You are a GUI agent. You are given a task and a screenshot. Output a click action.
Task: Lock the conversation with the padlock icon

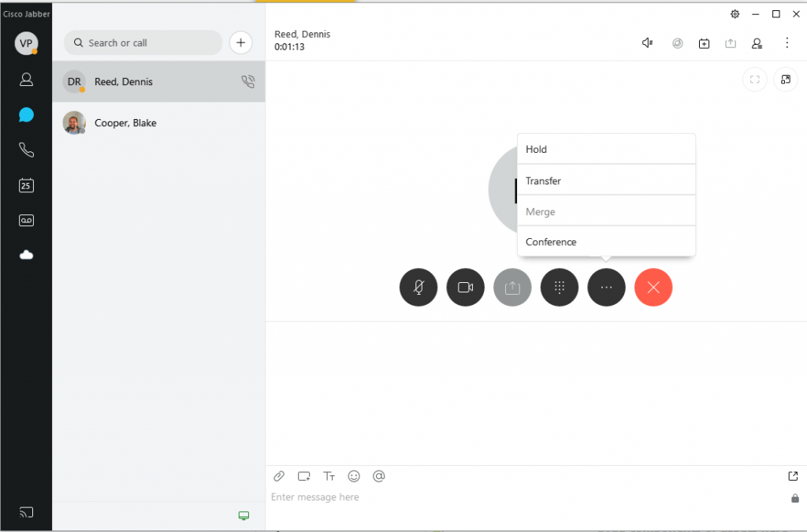pyautogui.click(x=794, y=497)
